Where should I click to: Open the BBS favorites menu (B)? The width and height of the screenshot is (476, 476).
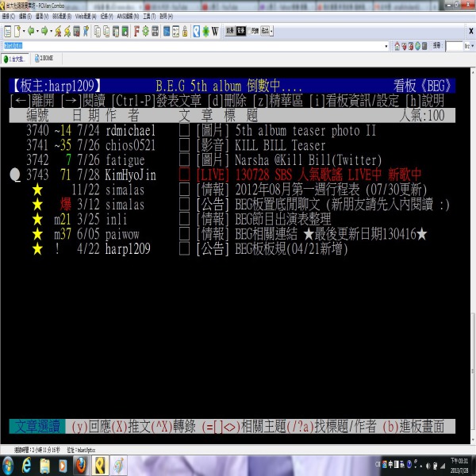tap(62, 17)
